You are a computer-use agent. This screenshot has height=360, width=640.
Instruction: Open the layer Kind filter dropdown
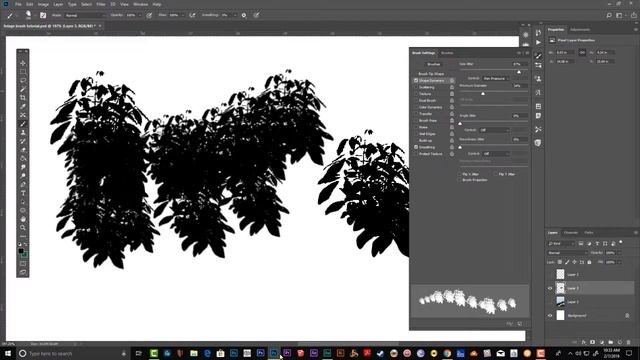(x=561, y=243)
